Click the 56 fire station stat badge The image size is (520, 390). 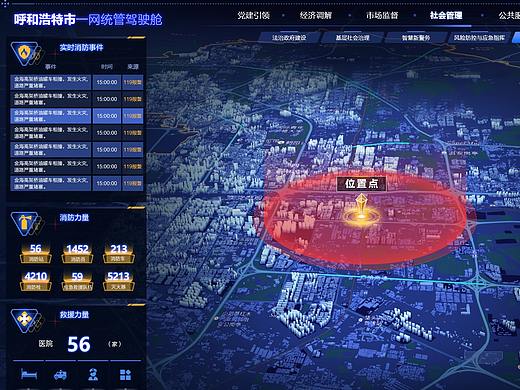[36, 253]
